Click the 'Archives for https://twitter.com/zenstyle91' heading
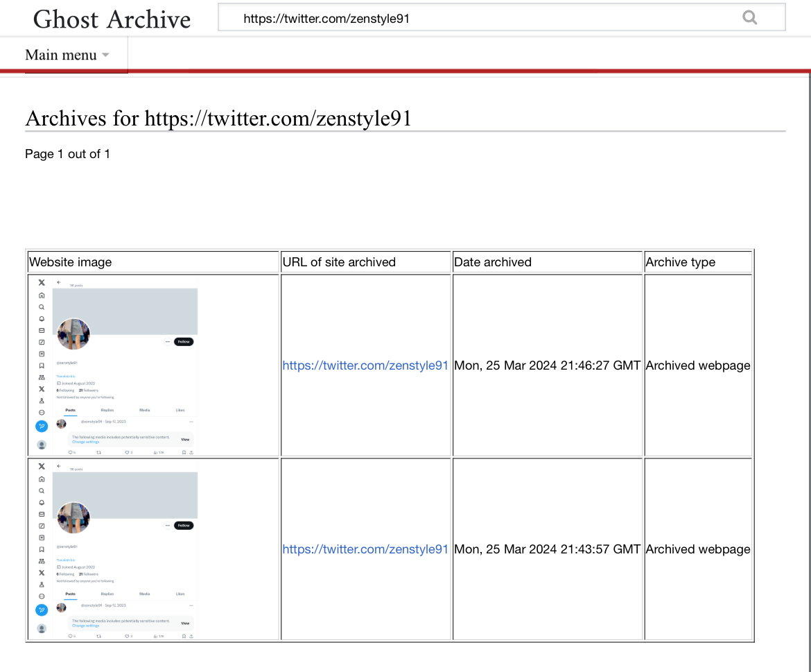The image size is (811, 672). coord(218,119)
